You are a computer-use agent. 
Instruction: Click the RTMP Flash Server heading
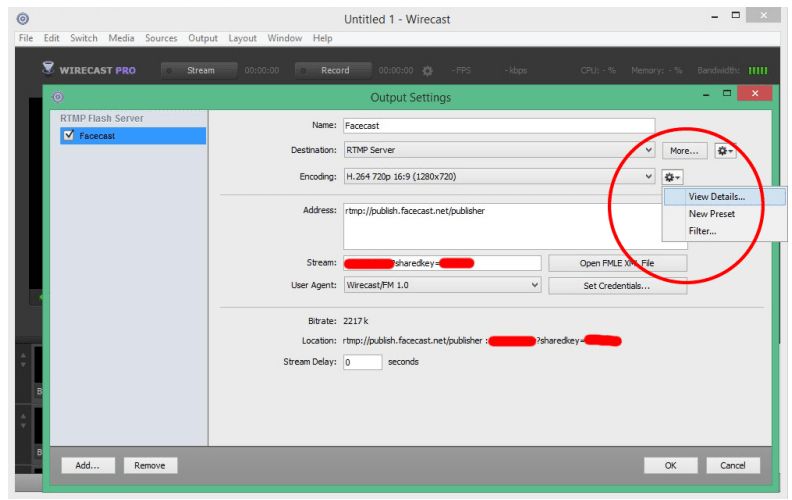coord(102,118)
